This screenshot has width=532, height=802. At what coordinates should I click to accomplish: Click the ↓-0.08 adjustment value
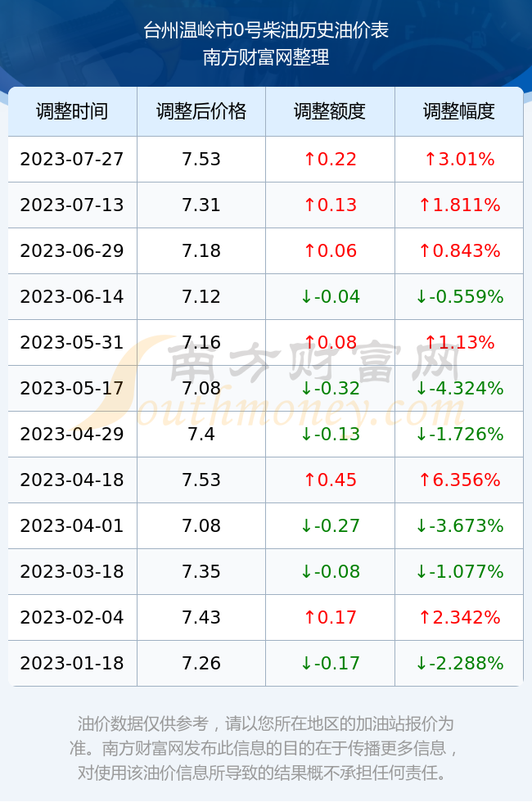[330, 571]
